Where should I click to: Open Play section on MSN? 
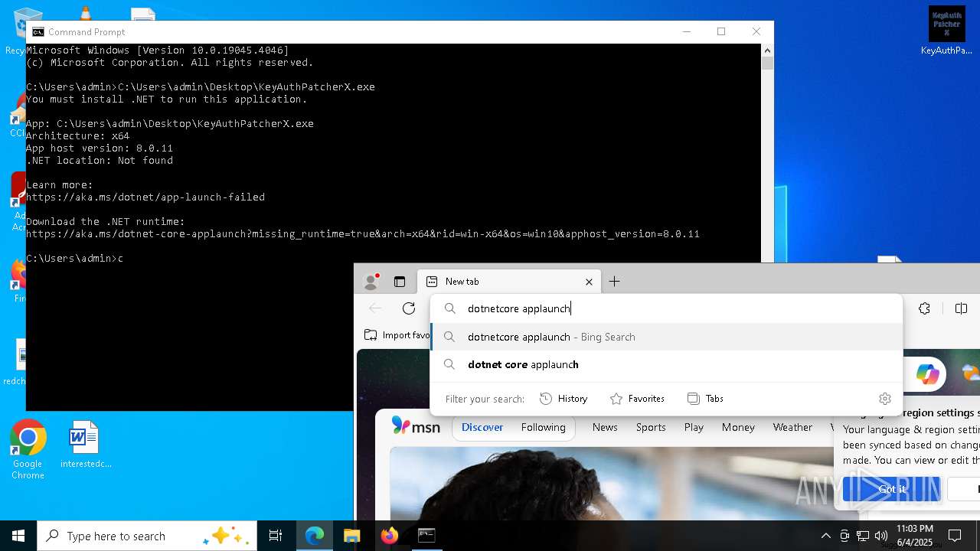[694, 428]
